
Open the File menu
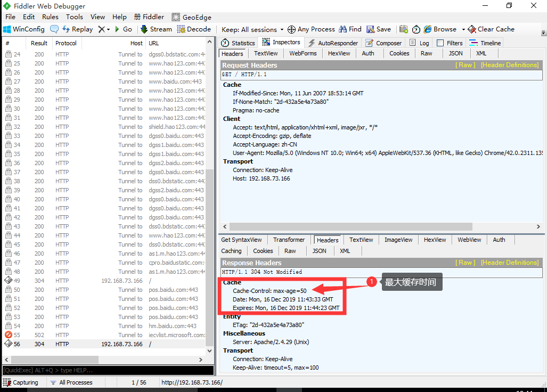10,17
